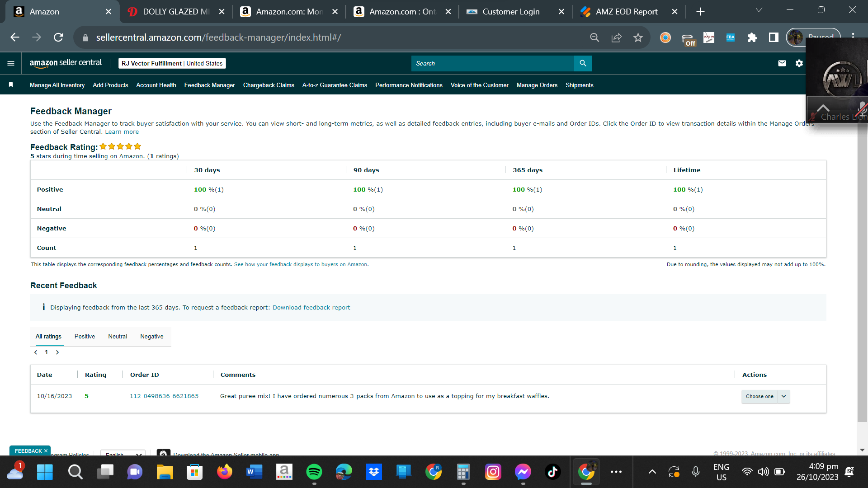Click the search magnifier button

click(x=583, y=63)
